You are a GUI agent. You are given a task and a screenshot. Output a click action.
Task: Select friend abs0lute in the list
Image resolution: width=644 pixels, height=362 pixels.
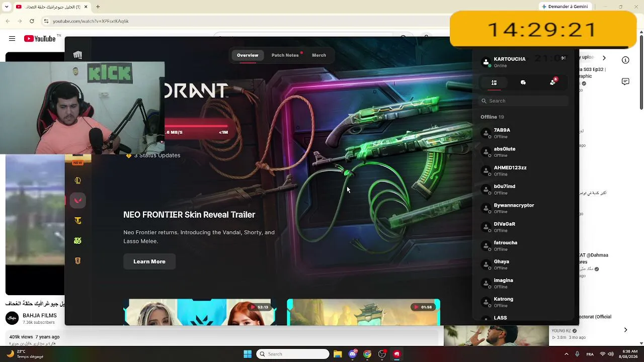(523, 152)
